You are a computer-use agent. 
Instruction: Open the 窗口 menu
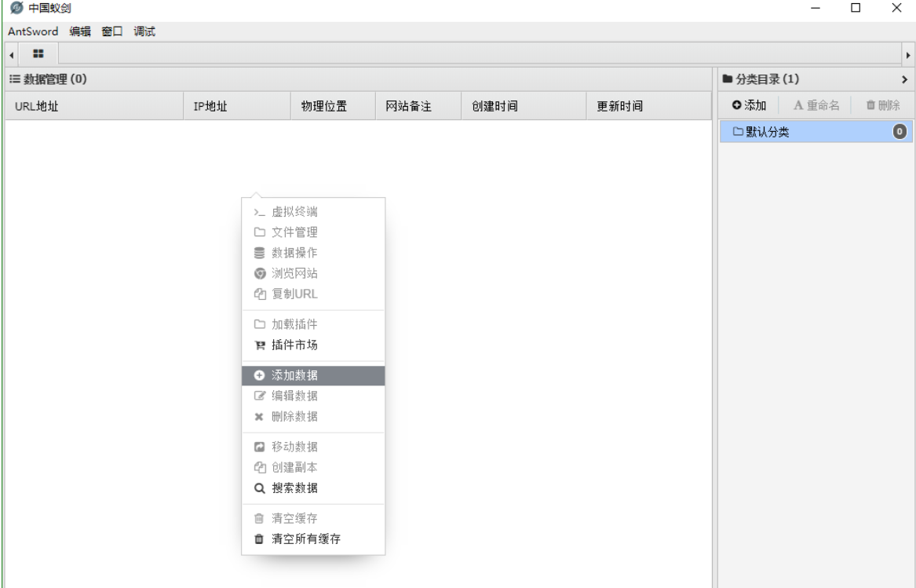[112, 31]
